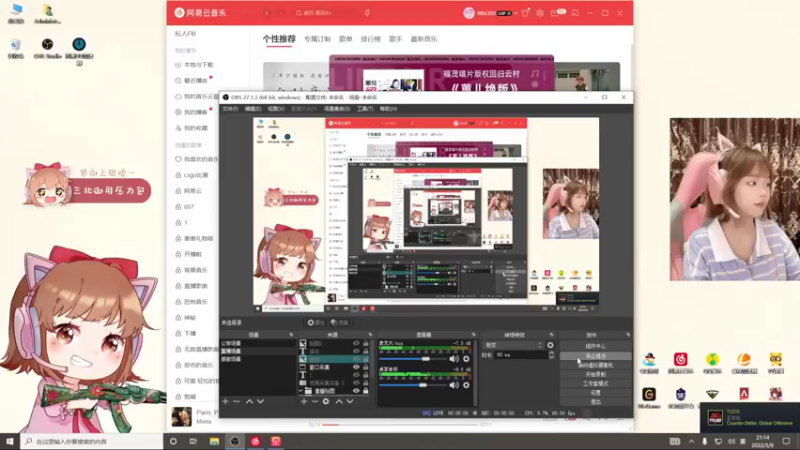Toggle visibility eye of 视频采集设备 source

click(x=356, y=383)
